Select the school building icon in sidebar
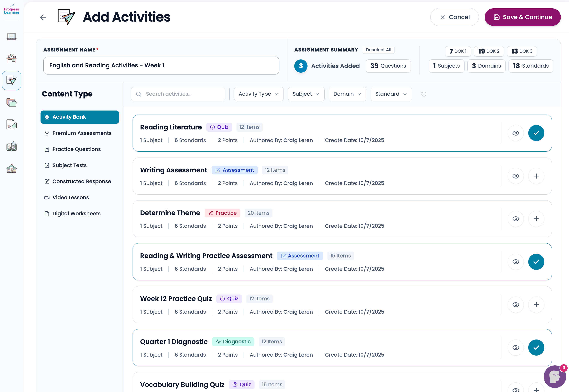This screenshot has width=569, height=392. click(x=11, y=168)
